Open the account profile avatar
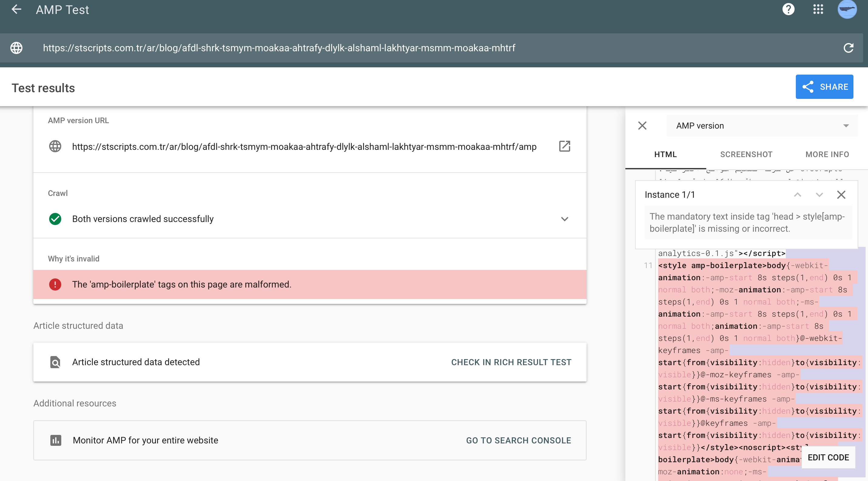The image size is (868, 481). pos(847,9)
